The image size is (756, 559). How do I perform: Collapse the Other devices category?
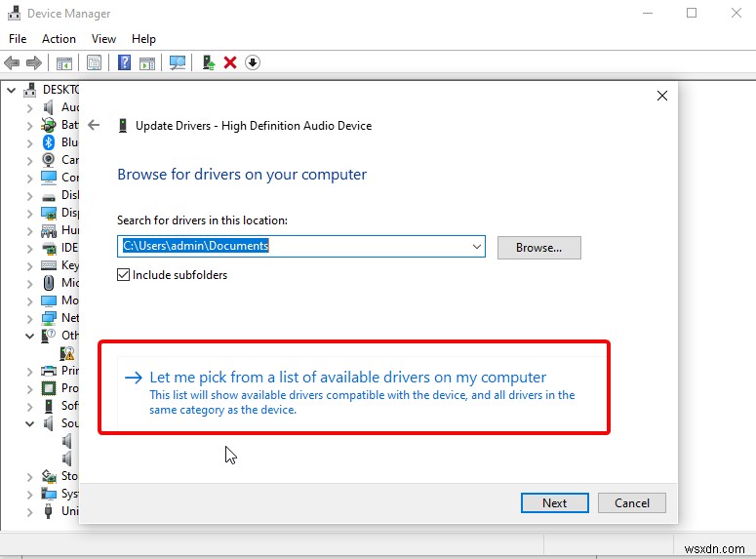click(29, 336)
